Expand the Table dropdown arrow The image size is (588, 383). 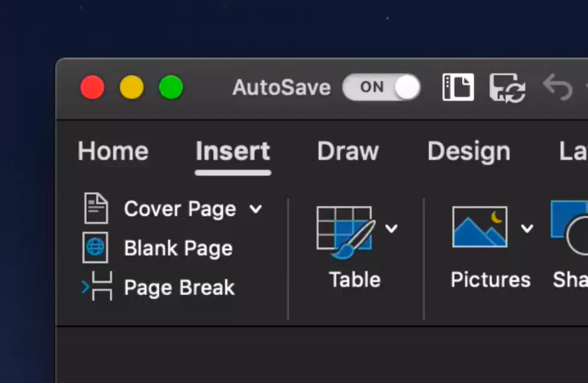click(x=391, y=228)
